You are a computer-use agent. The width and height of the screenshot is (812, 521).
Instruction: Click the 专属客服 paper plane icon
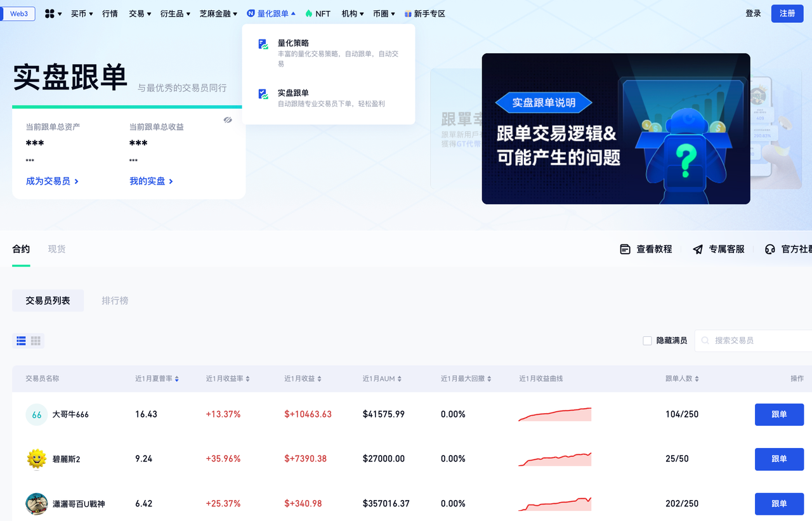[698, 249]
